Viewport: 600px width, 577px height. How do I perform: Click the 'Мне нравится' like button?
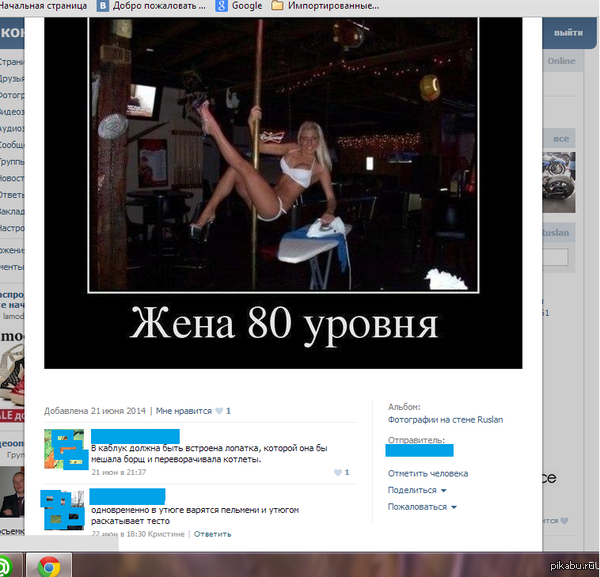point(182,411)
